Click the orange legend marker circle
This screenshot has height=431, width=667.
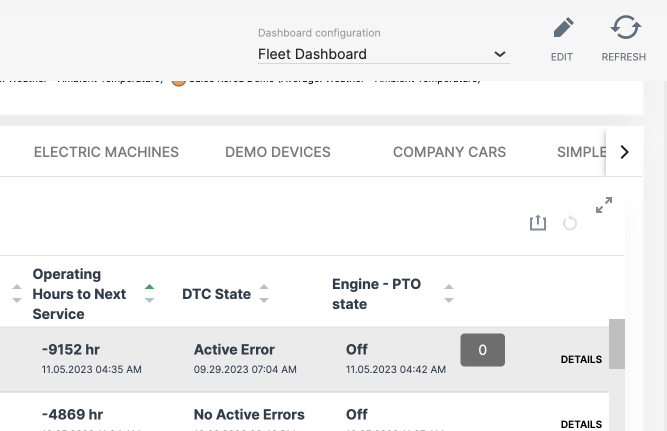(x=179, y=80)
